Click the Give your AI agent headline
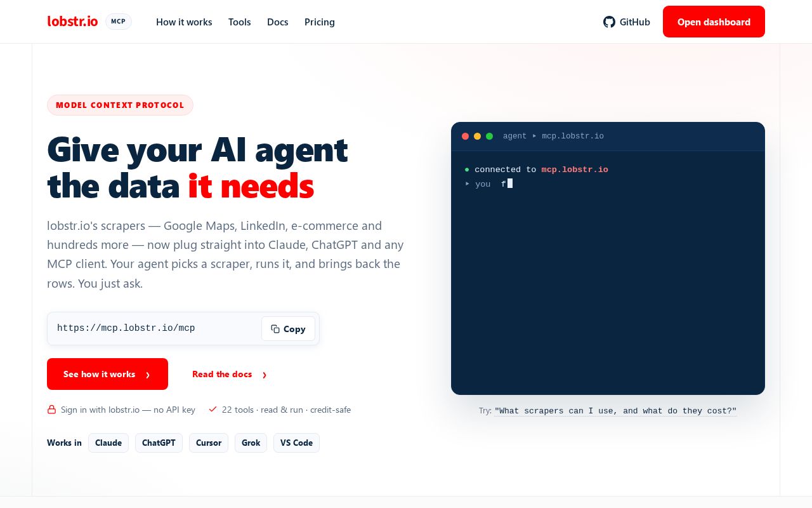The height and width of the screenshot is (508, 812). point(197,168)
